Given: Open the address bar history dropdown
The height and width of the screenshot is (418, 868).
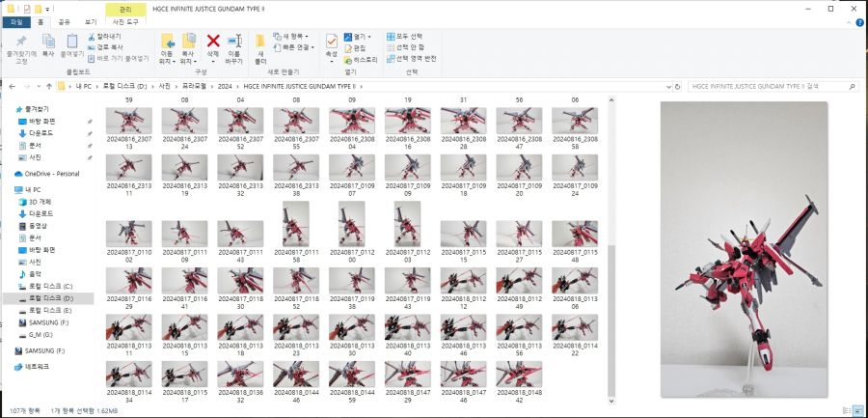Looking at the screenshot, I should 668,87.
